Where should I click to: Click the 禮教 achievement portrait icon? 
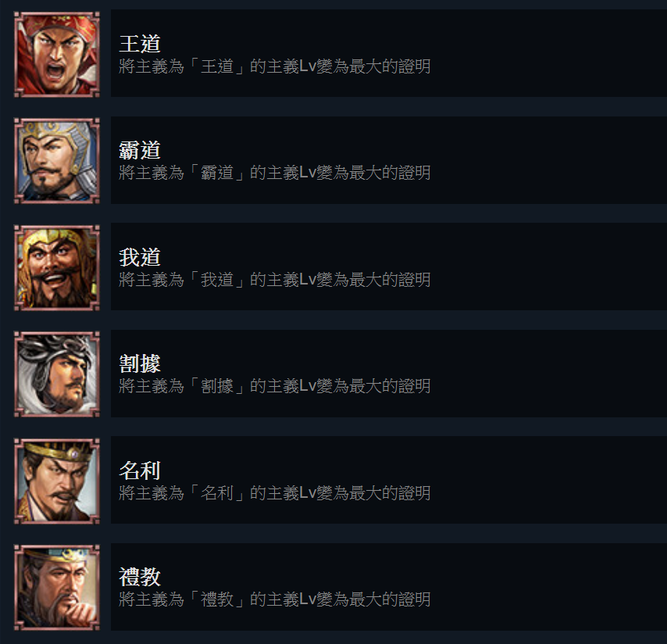pyautogui.click(x=57, y=588)
